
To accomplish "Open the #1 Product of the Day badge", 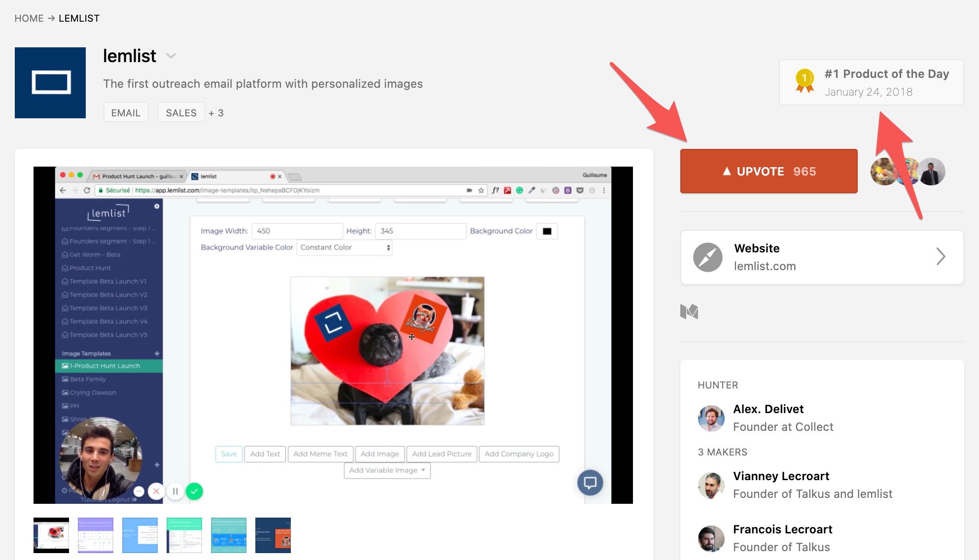I will [871, 82].
